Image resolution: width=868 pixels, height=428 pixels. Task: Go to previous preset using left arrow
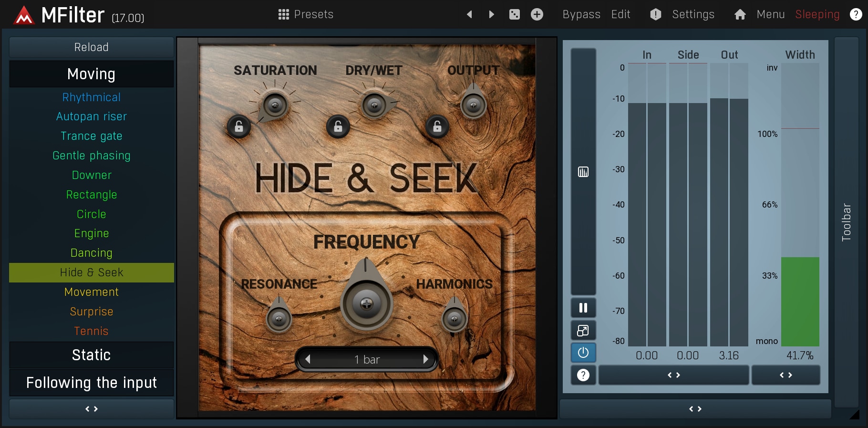469,14
